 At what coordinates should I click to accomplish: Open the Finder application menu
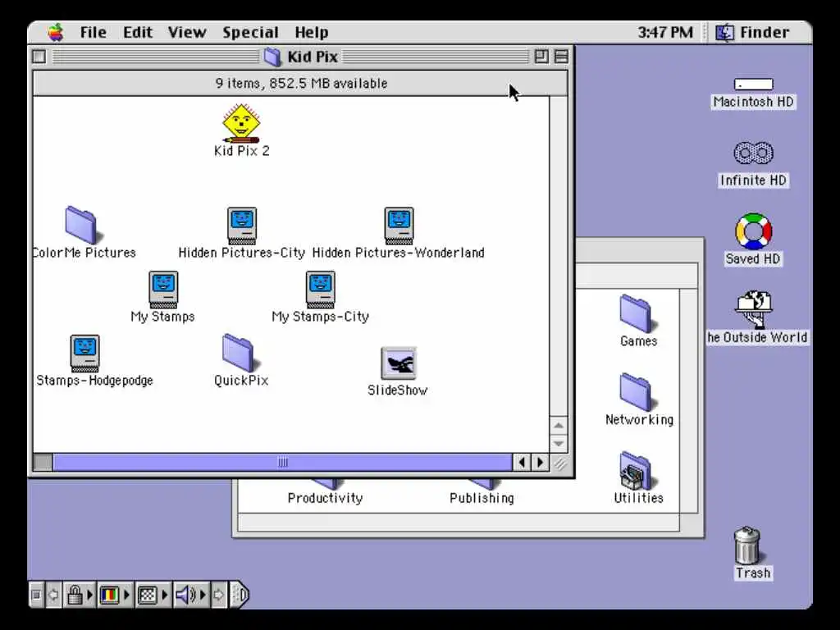pyautogui.click(x=753, y=32)
